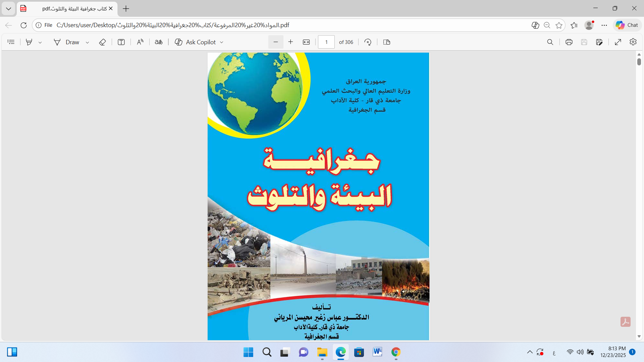Screen dimensions: 644x362
Task: Open the tab actions menu chevron
Action: (8, 9)
